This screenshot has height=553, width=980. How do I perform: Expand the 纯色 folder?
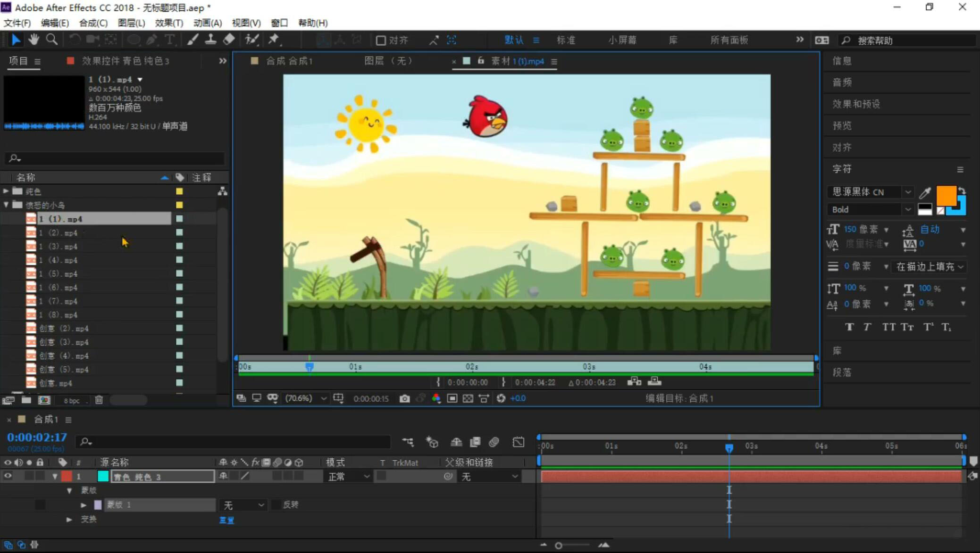pos(6,191)
